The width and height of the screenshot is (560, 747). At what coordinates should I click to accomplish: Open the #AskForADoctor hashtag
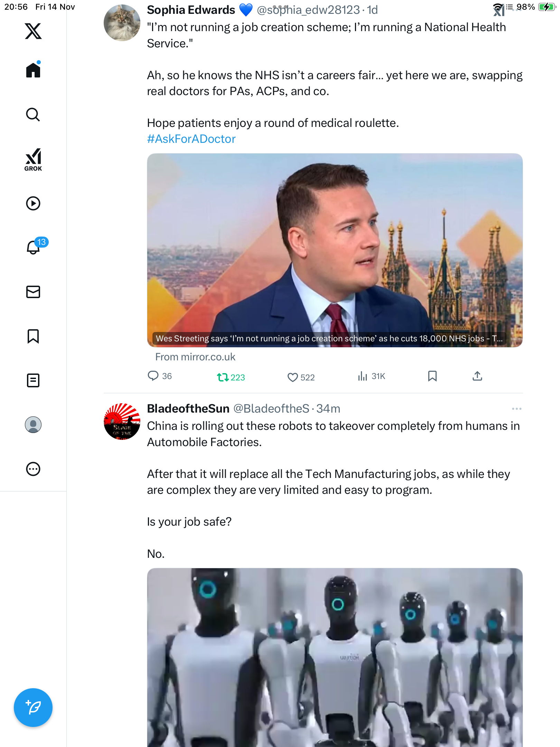point(191,139)
